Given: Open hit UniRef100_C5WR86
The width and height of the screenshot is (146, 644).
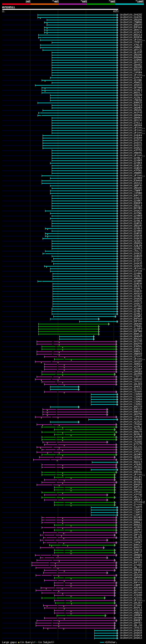Looking at the screenshot, I should pyautogui.click(x=131, y=22).
